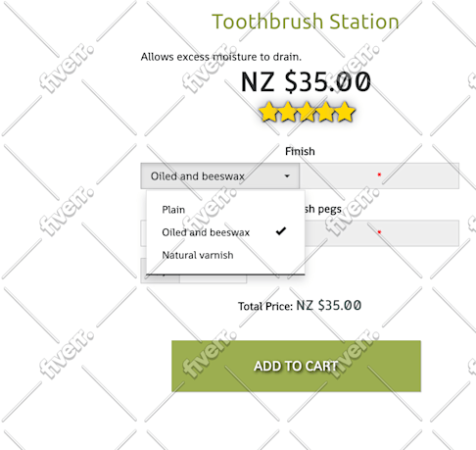Add the Toothbrush Station to cart
This screenshot has width=476, height=450.
pyautogui.click(x=296, y=366)
